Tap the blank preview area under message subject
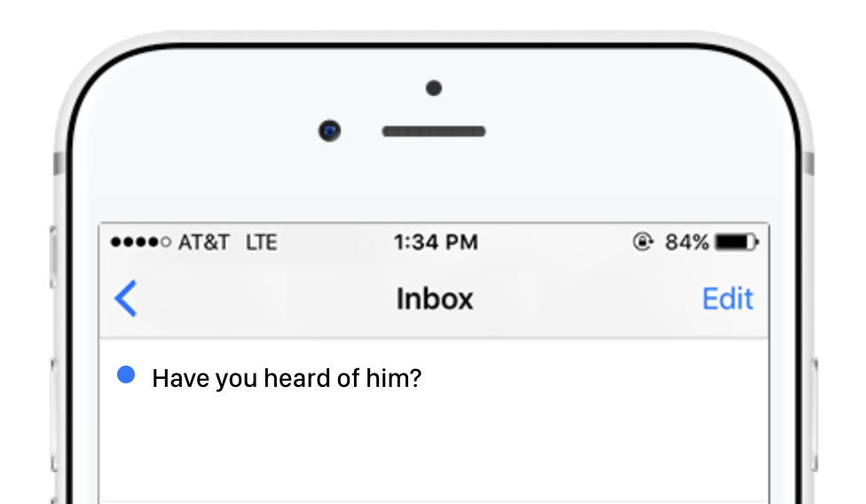Image resolution: width=866 pixels, height=504 pixels. point(435,444)
